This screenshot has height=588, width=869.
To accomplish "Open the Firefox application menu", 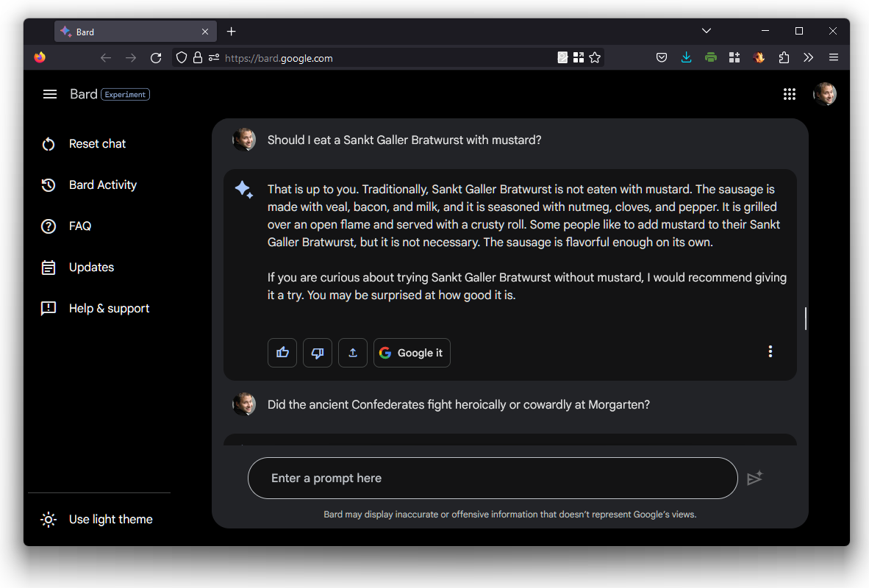I will 833,57.
